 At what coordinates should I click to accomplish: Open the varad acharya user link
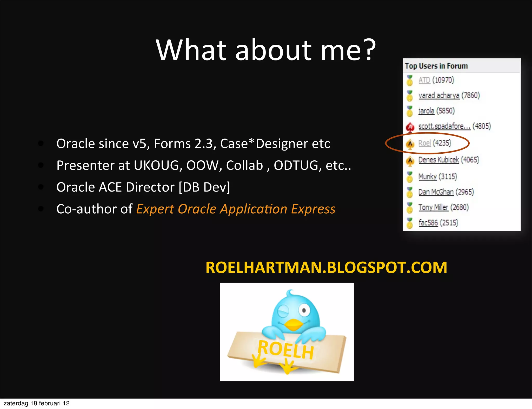tap(439, 96)
